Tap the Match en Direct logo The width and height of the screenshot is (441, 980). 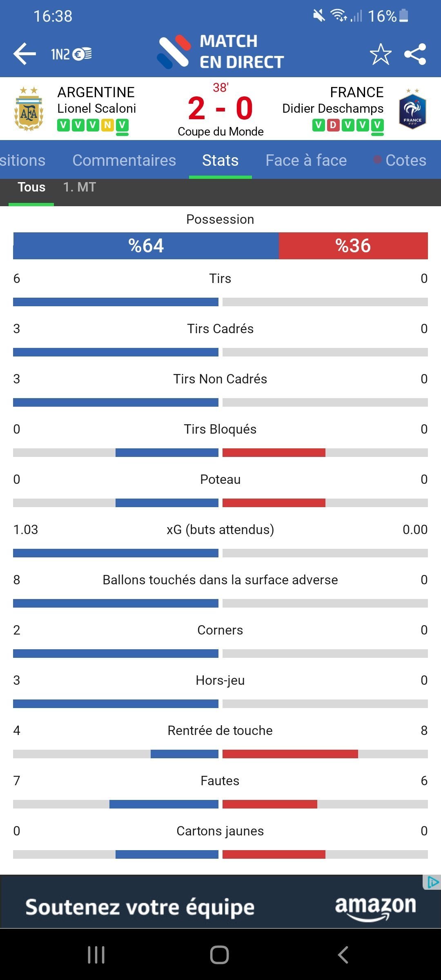[220, 52]
